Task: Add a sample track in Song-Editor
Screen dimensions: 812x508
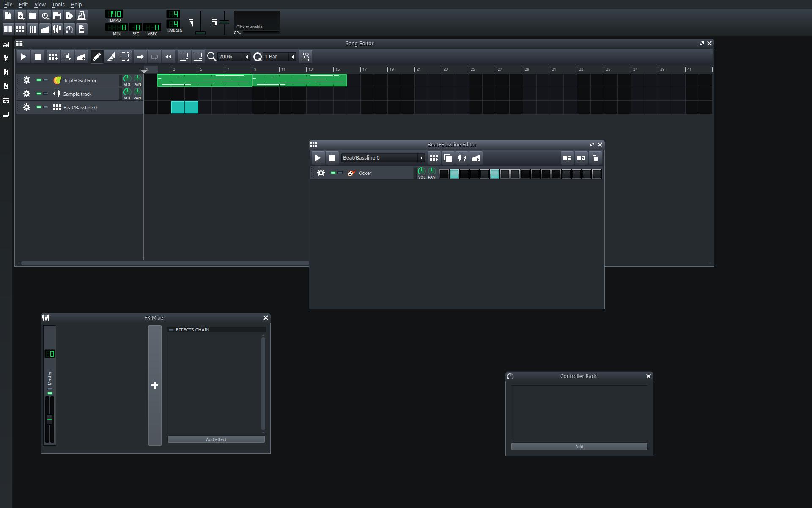Action: (x=67, y=57)
